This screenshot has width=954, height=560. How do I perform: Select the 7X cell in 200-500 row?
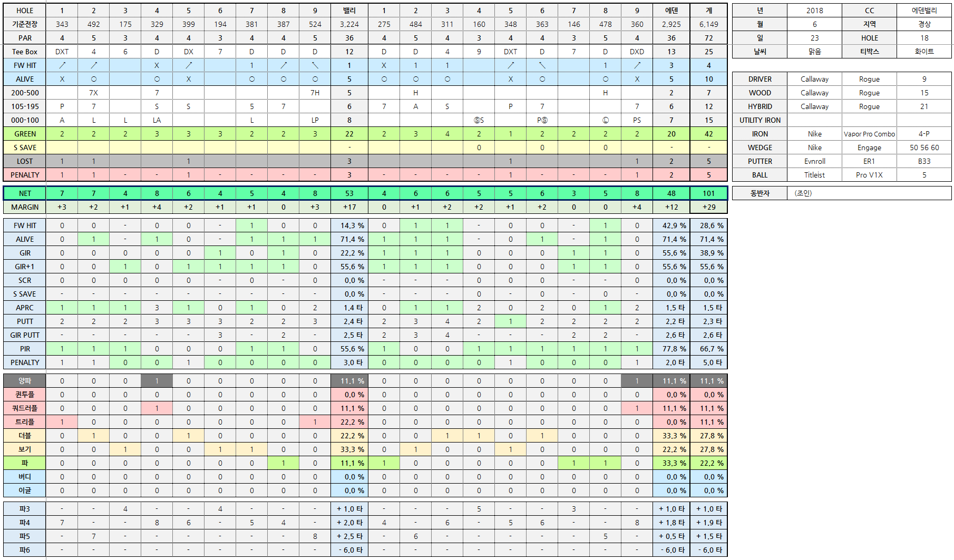pos(93,93)
